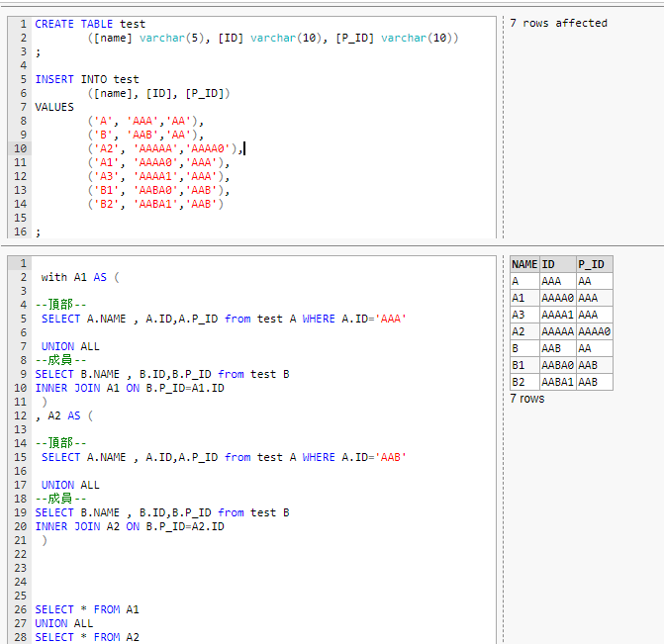
Task: Select result cell 'AABA1' in the B2 row
Action: click(x=558, y=382)
